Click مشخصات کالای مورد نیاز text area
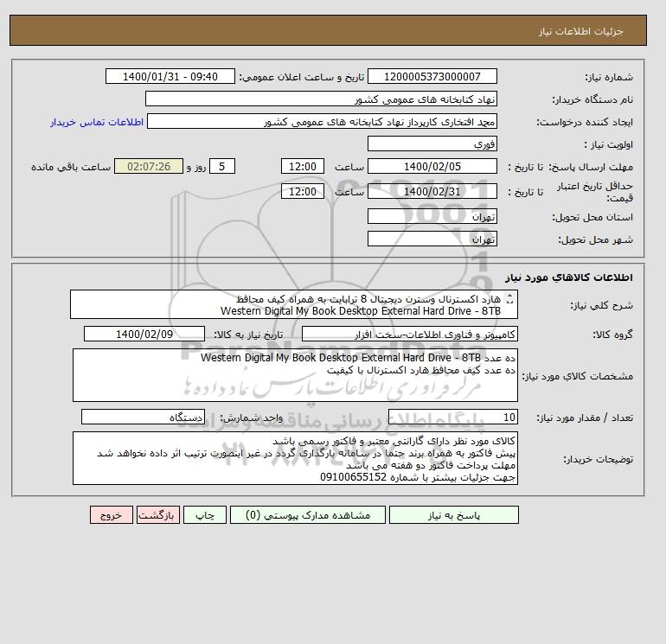Viewport: 666px width, 644px height. click(x=295, y=375)
